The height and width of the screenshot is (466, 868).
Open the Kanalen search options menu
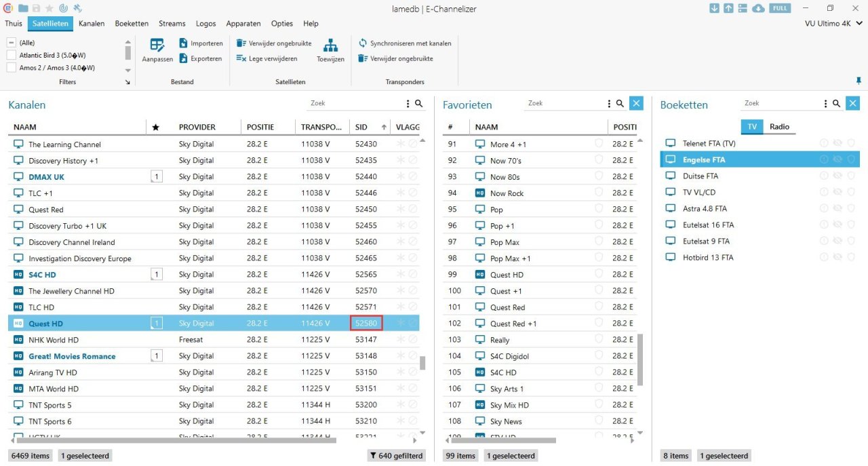click(408, 104)
